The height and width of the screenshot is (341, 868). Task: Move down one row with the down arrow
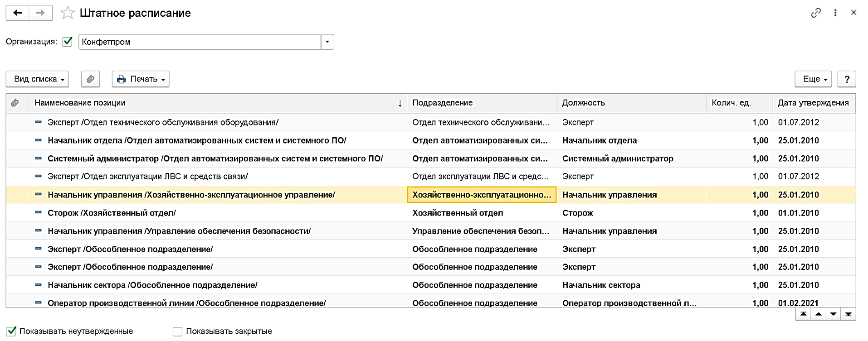pos(833,314)
